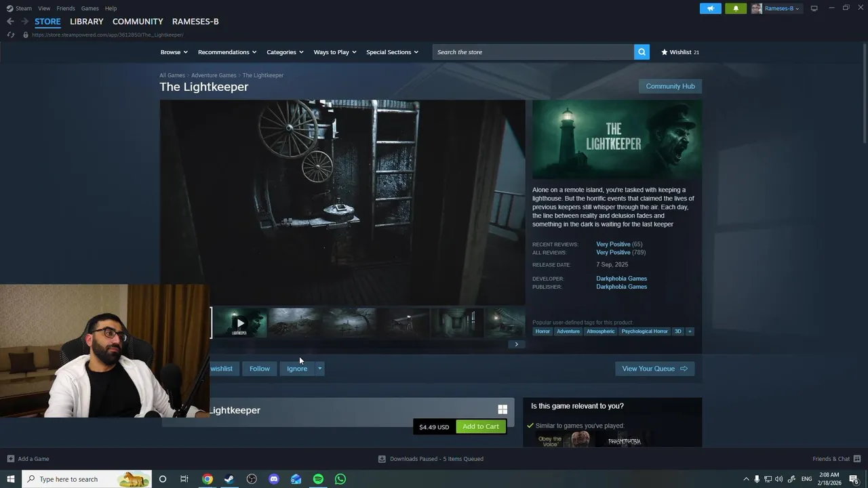The width and height of the screenshot is (868, 488).
Task: Open Windows Start menu
Action: [10, 479]
